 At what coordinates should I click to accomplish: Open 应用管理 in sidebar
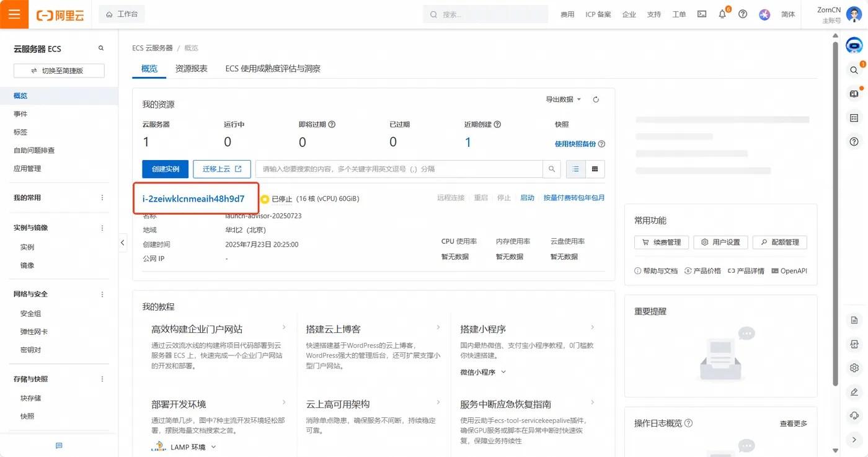(x=27, y=169)
